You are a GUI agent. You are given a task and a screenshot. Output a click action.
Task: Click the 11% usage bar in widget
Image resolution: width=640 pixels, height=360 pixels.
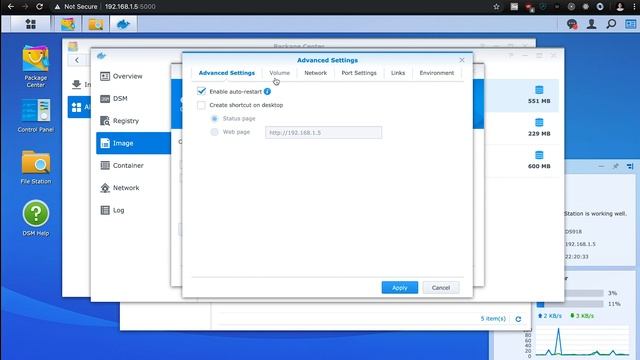coord(570,304)
